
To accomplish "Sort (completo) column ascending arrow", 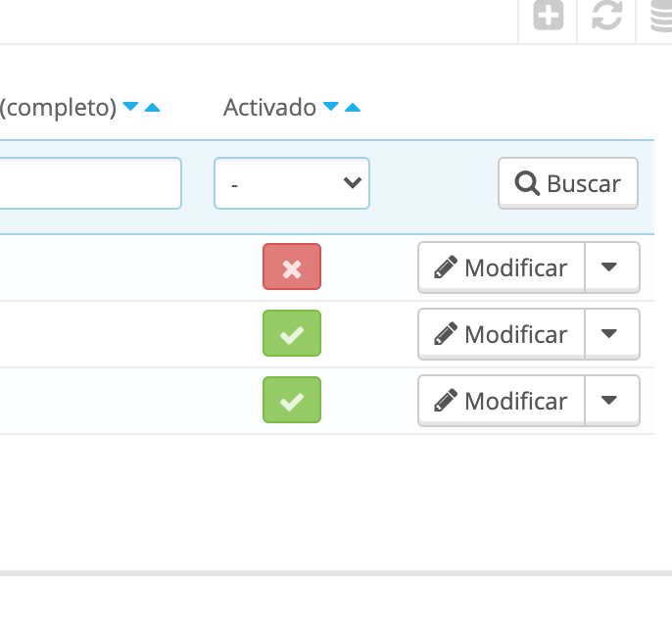I will [x=152, y=107].
